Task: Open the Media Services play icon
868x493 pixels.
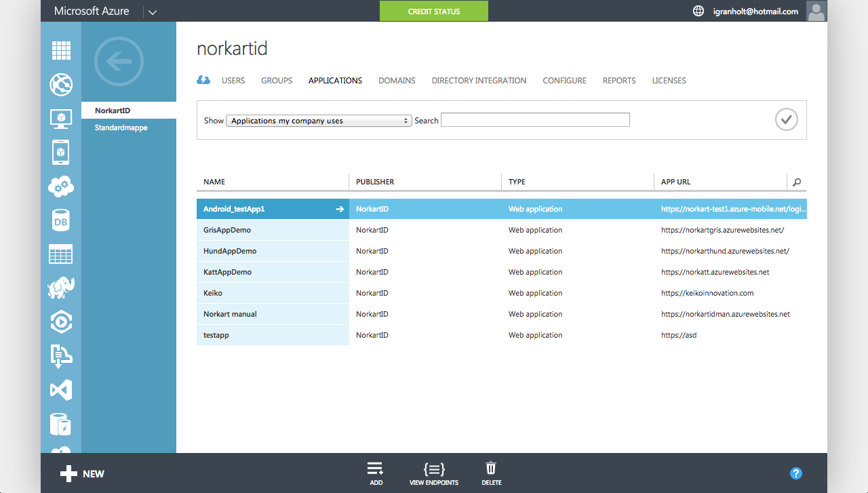Action: click(61, 322)
